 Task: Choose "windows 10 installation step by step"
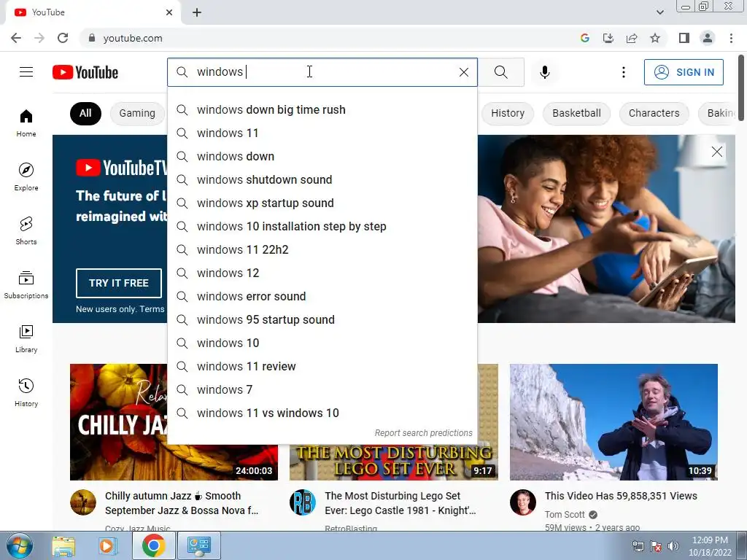click(x=322, y=226)
